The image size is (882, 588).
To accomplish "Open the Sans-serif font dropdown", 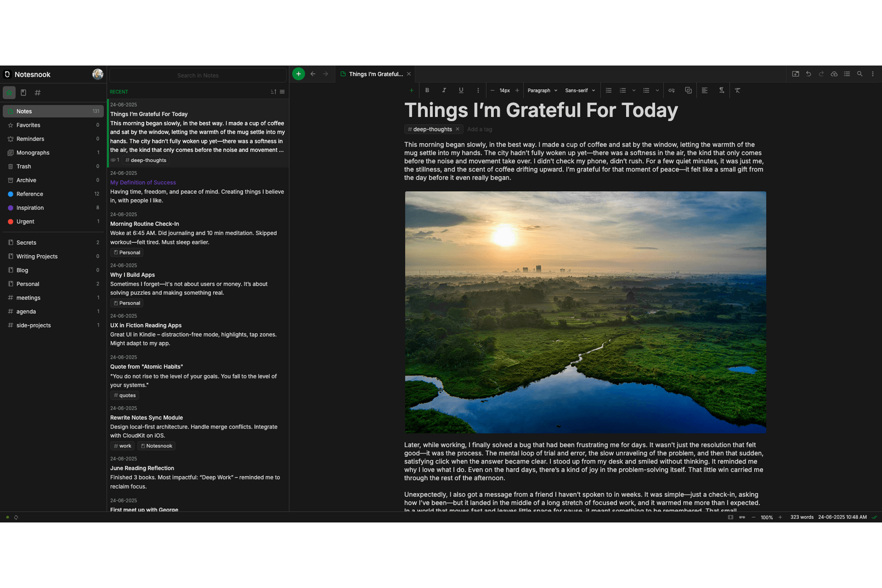I will [580, 91].
